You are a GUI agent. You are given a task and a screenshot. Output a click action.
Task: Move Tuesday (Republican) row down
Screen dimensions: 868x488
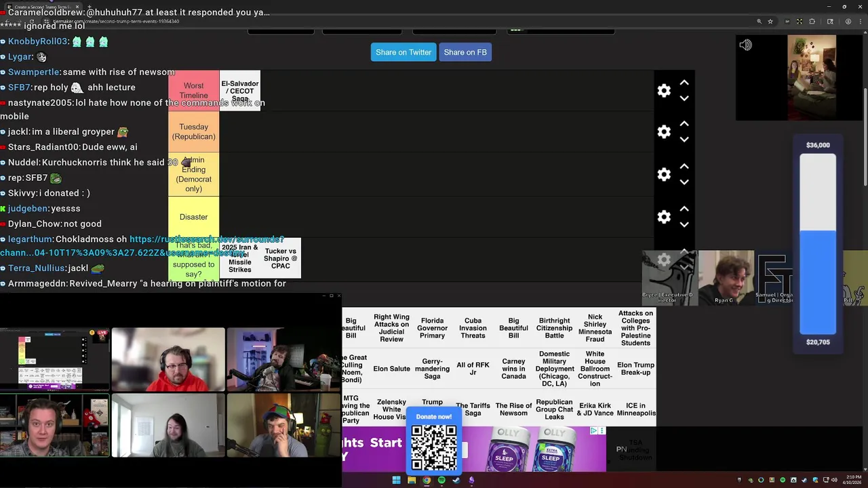684,140
